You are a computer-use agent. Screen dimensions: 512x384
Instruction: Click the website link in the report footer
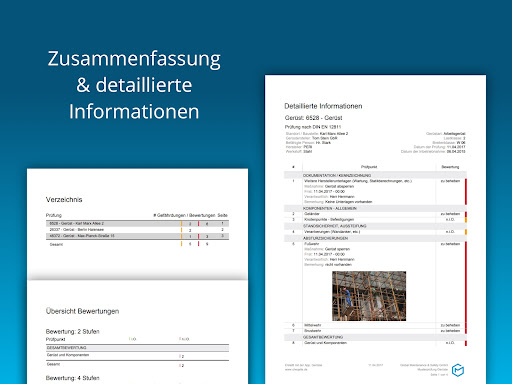[296, 369]
